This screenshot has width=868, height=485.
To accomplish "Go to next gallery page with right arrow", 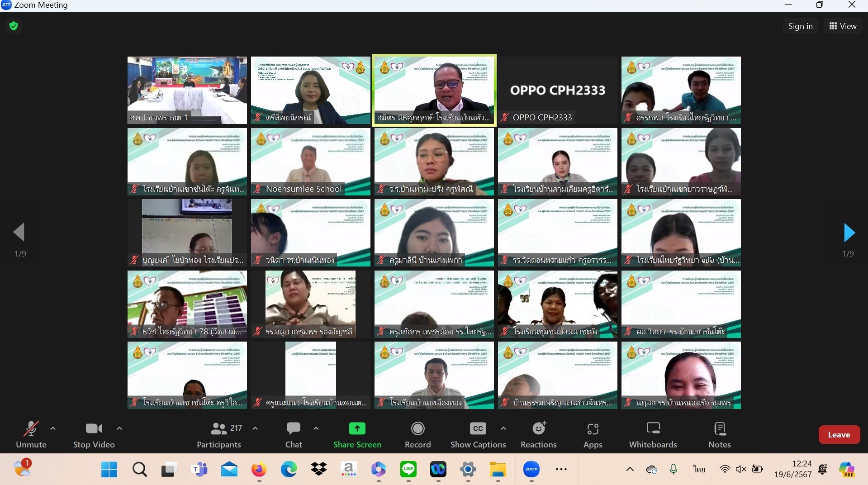I will (x=849, y=233).
